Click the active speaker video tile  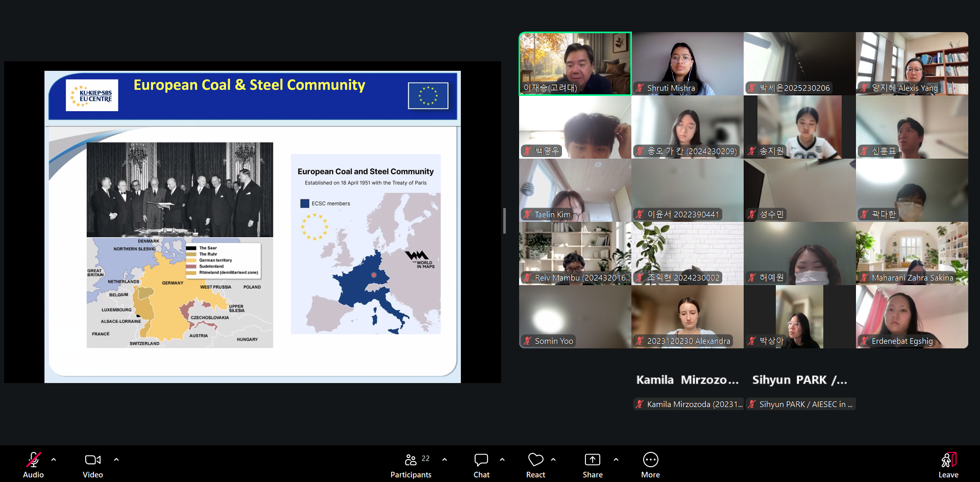575,64
